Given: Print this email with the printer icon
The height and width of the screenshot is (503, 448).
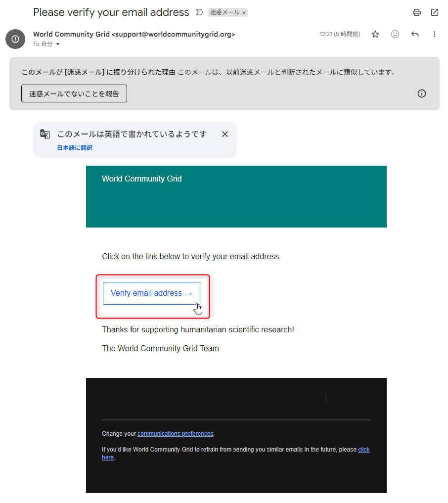Looking at the screenshot, I should [416, 12].
